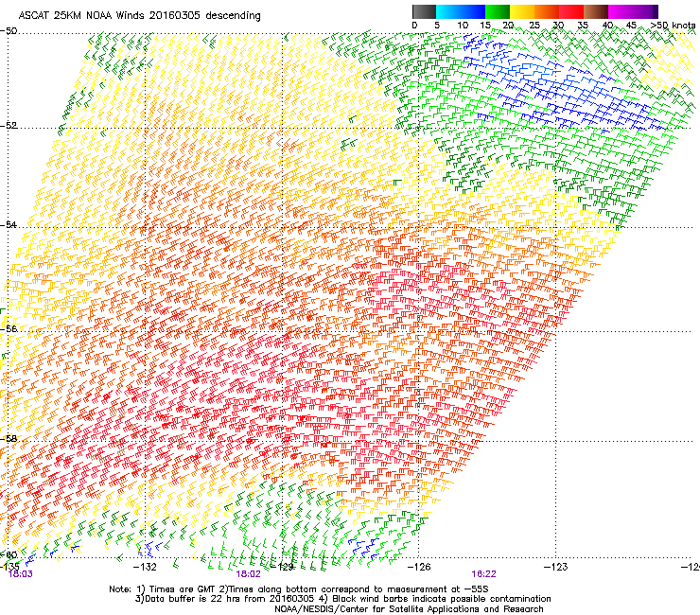Screen dimensions: 700x615
Task: Click the '-56' latitude axis label
Action: [9, 328]
